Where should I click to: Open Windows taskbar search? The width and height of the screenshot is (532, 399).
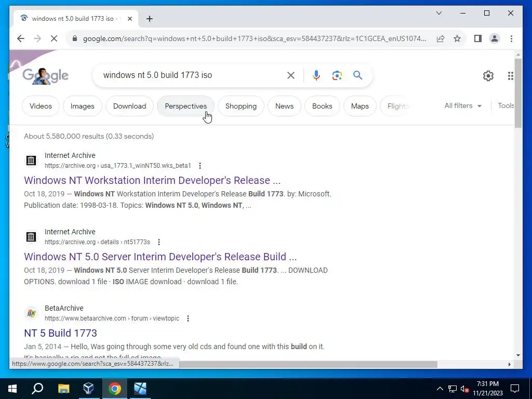[37, 389]
